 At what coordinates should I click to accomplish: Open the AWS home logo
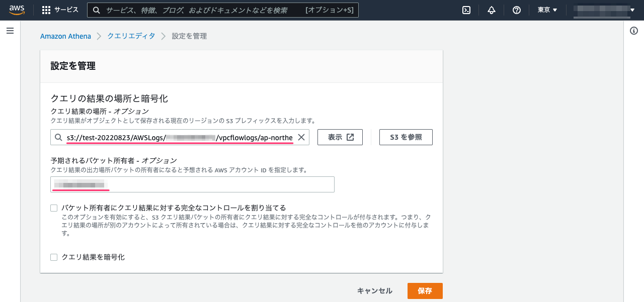(x=17, y=10)
